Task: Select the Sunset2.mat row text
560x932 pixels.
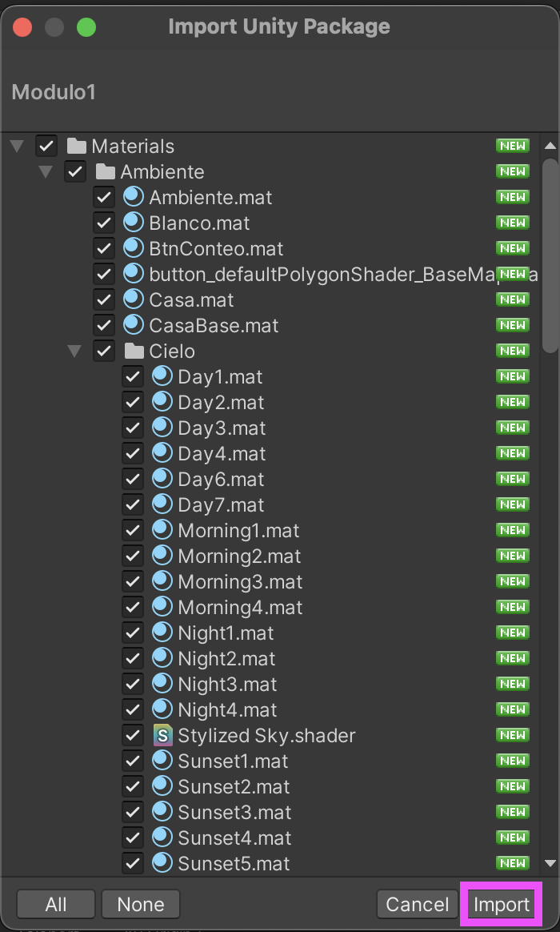Action: pyautogui.click(x=234, y=786)
